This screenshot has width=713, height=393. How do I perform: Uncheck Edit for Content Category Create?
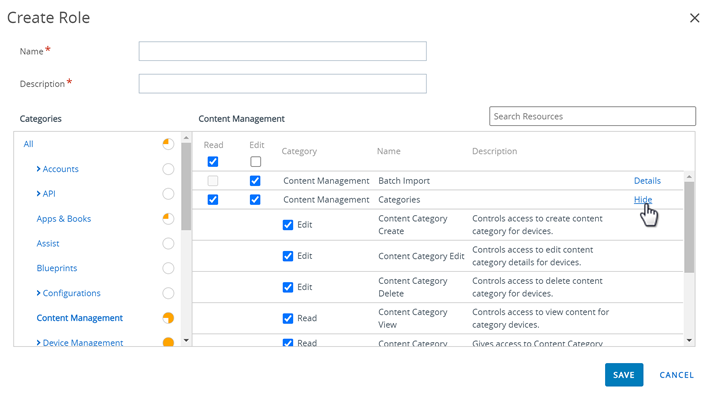point(288,225)
